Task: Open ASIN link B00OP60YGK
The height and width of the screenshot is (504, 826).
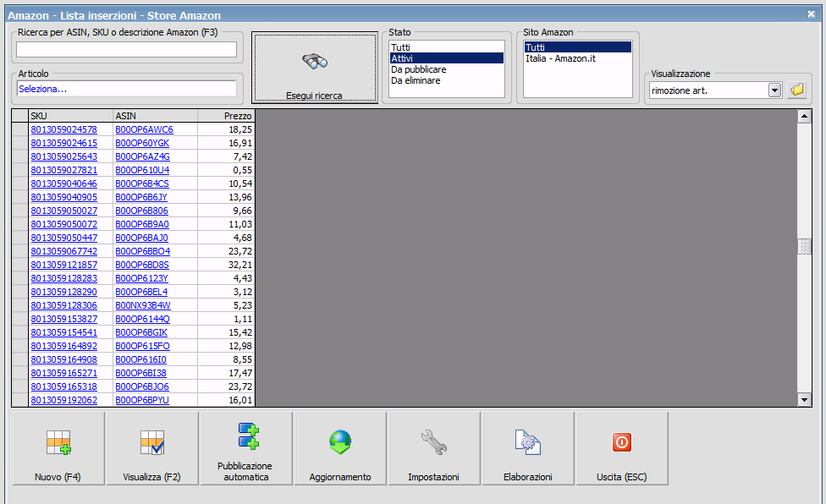Action: pyautogui.click(x=142, y=143)
